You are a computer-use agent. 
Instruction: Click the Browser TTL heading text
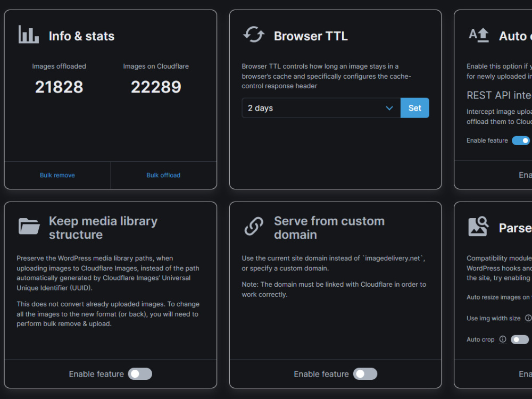[x=311, y=36]
